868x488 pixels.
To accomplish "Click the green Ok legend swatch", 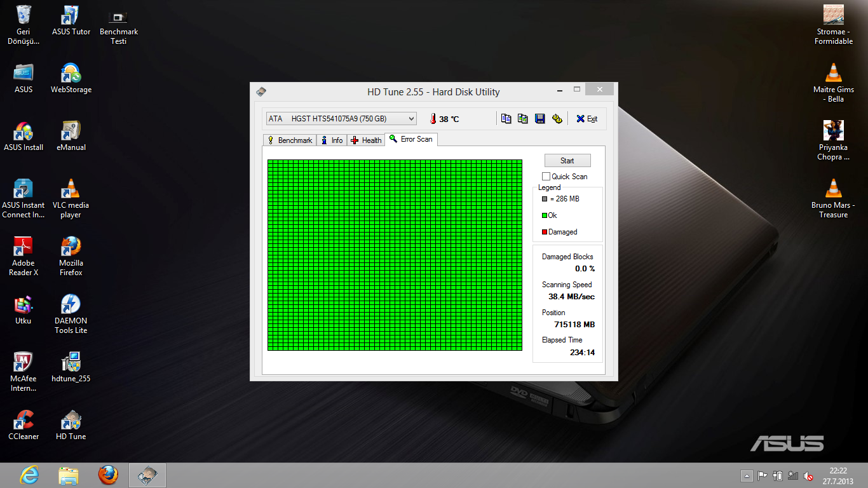I will (x=545, y=215).
